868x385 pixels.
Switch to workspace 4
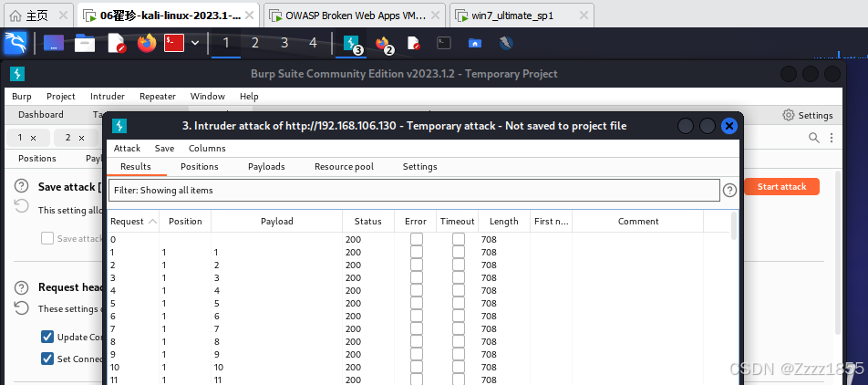coord(313,43)
